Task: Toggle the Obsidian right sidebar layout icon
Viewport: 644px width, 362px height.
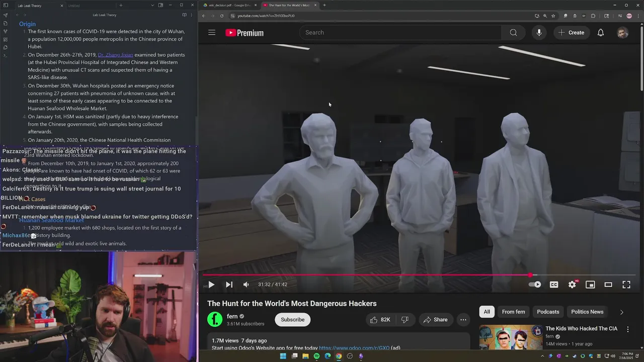Action: pyautogui.click(x=160, y=6)
